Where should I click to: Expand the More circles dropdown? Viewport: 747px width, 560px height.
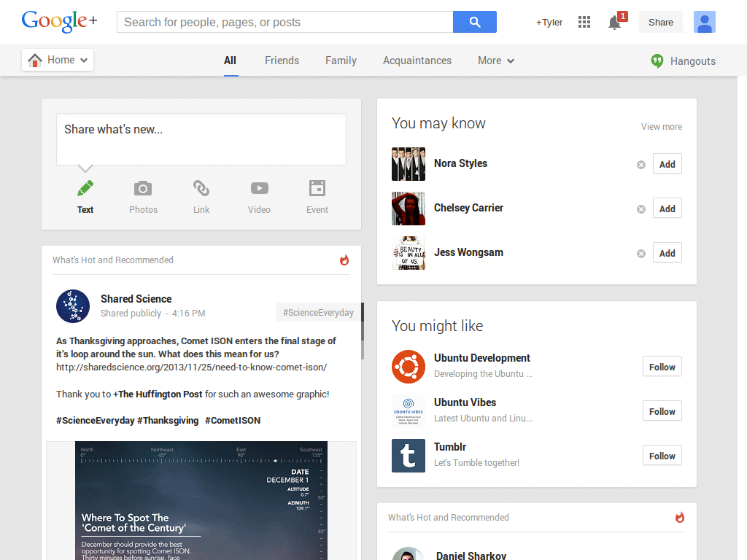click(x=496, y=61)
